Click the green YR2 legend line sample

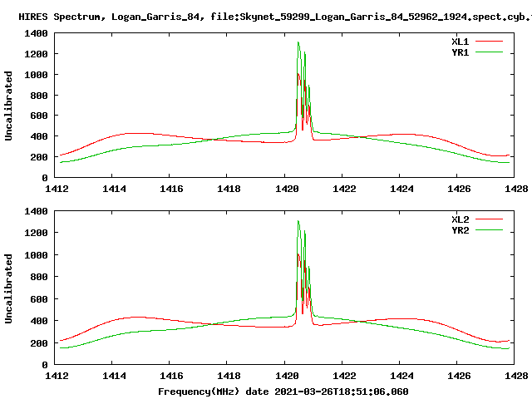489,230
